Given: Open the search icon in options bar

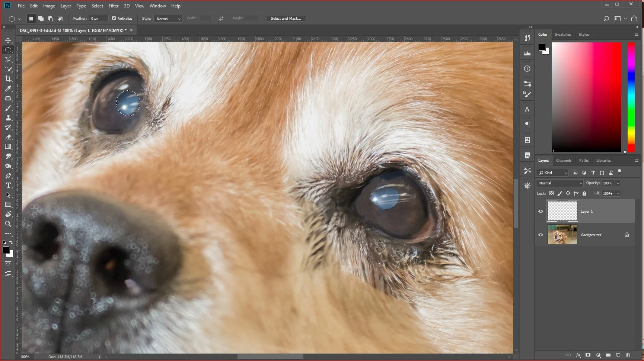Looking at the screenshot, I should click(606, 19).
